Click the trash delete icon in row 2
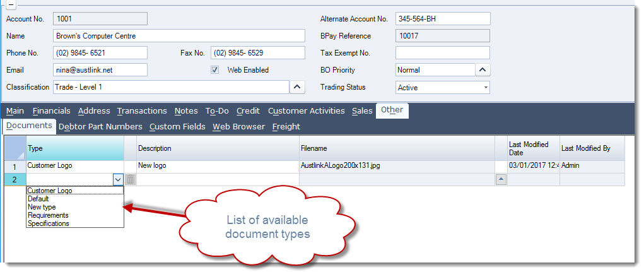 tap(130, 180)
